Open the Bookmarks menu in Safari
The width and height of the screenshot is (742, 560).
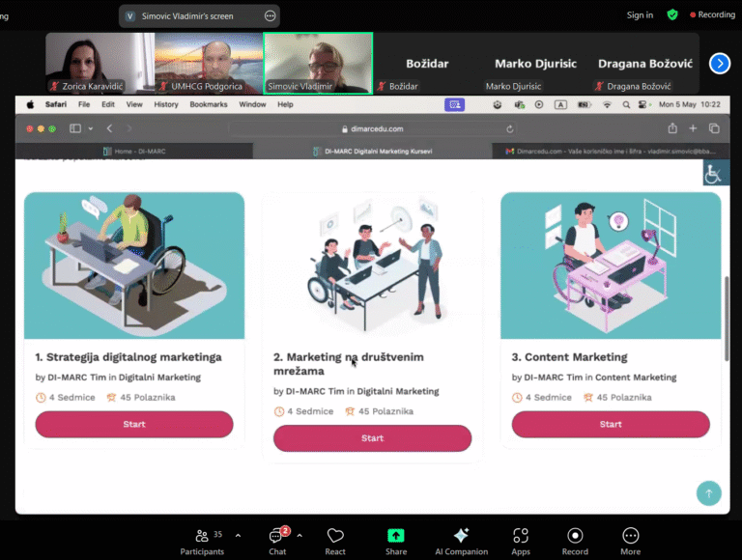click(209, 104)
